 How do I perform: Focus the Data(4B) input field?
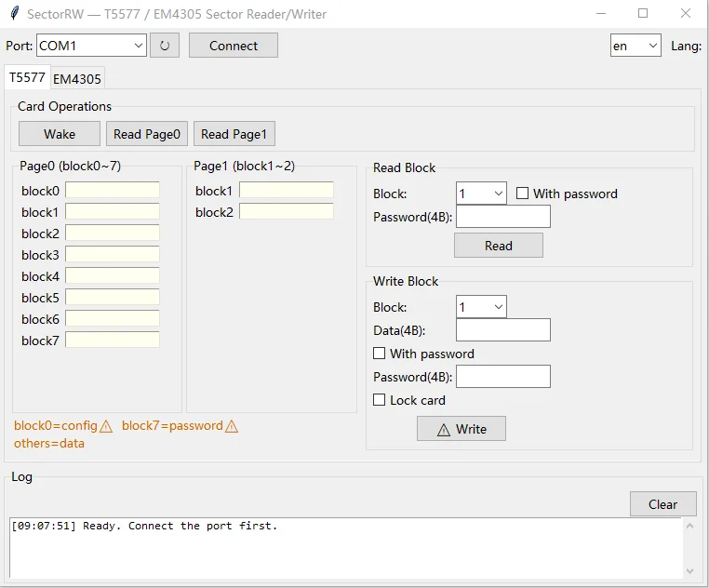pyautogui.click(x=503, y=329)
